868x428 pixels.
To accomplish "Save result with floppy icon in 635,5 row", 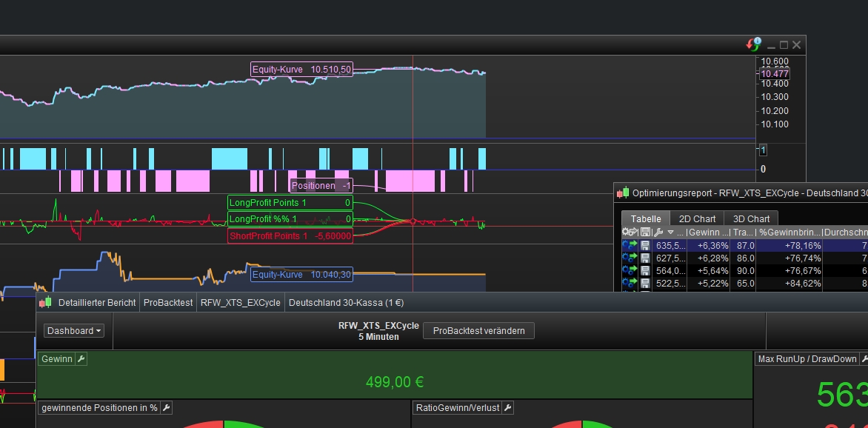I will pyautogui.click(x=646, y=245).
